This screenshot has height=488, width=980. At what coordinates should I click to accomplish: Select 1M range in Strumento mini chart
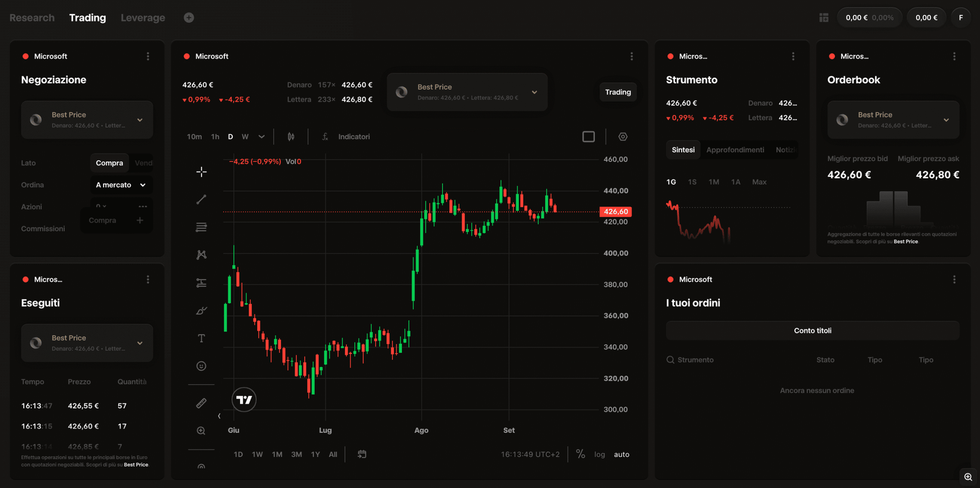tap(714, 182)
